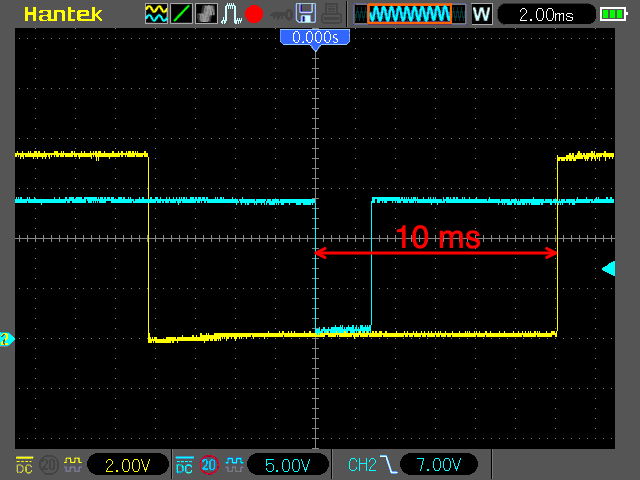Open the 2.00ms timebase setting
Screen dimensions: 640x480
pos(544,14)
